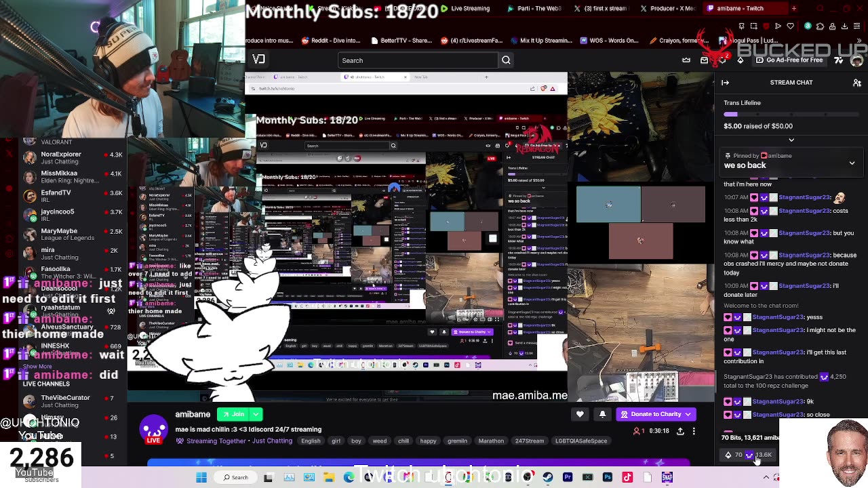Show more bookmarks with double chevron
Image resolution: width=868 pixels, height=488 pixels.
point(858,40)
